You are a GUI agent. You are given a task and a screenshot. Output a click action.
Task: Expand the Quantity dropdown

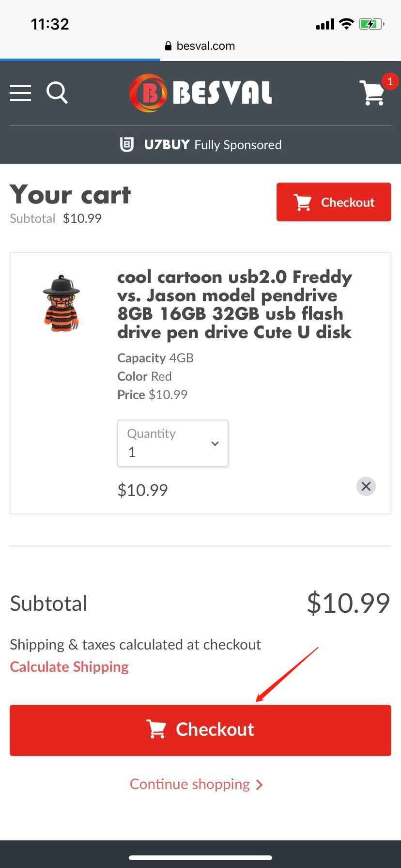pyautogui.click(x=172, y=443)
